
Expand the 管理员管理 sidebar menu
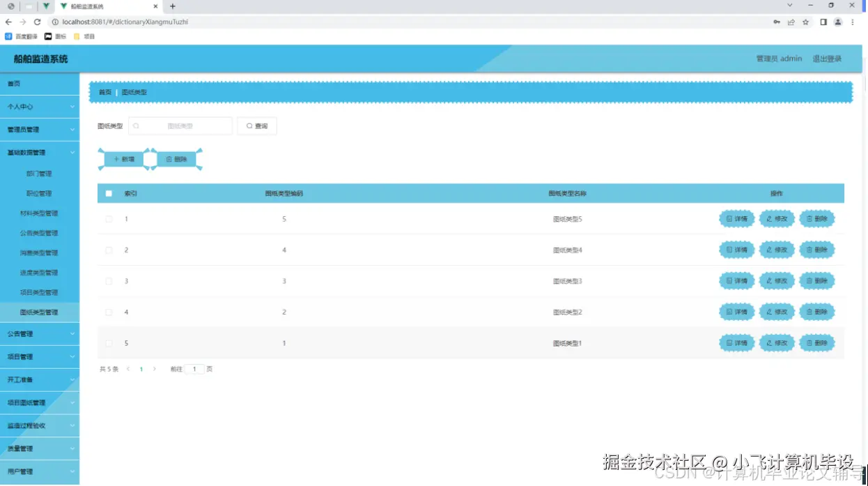click(x=40, y=130)
